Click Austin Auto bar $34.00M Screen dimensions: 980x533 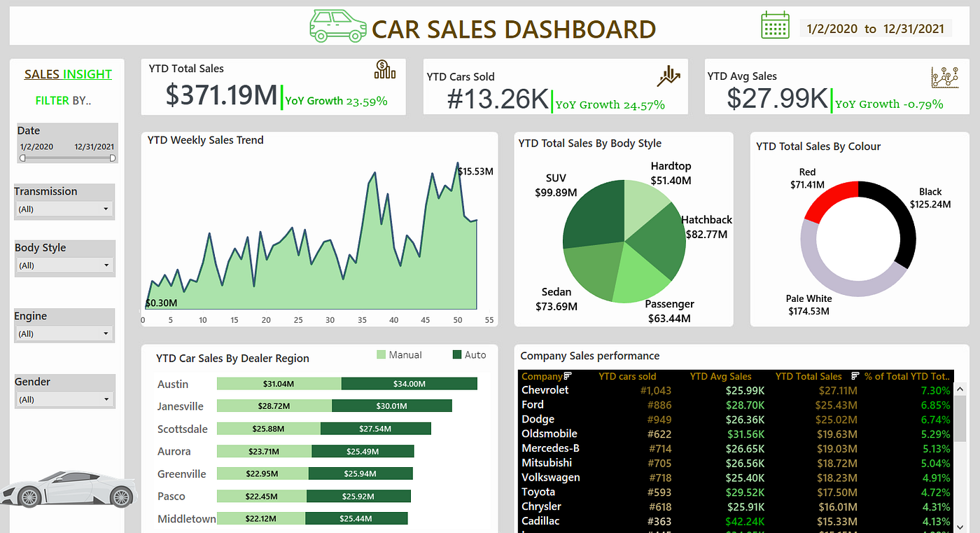tap(409, 384)
